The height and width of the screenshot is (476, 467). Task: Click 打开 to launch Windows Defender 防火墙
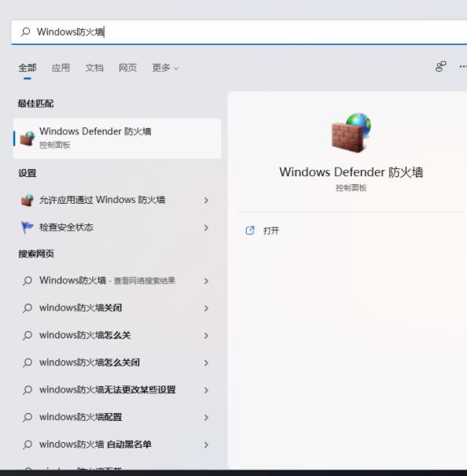click(271, 231)
